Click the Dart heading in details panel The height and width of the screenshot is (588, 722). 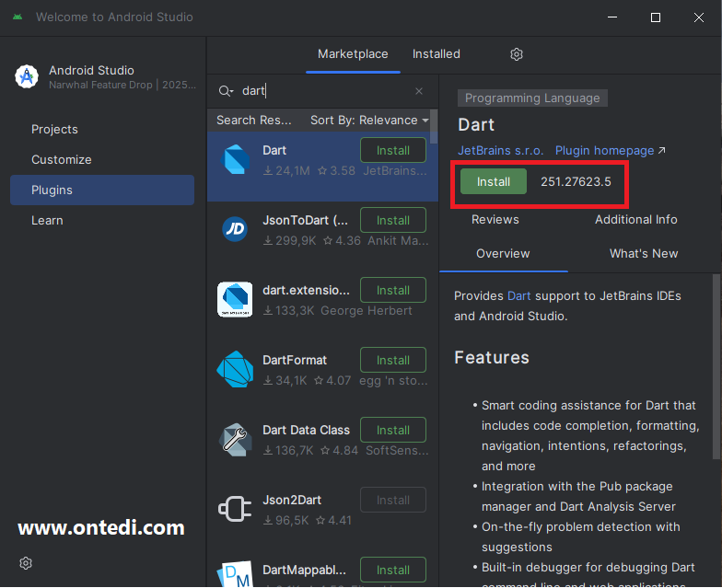(x=476, y=125)
